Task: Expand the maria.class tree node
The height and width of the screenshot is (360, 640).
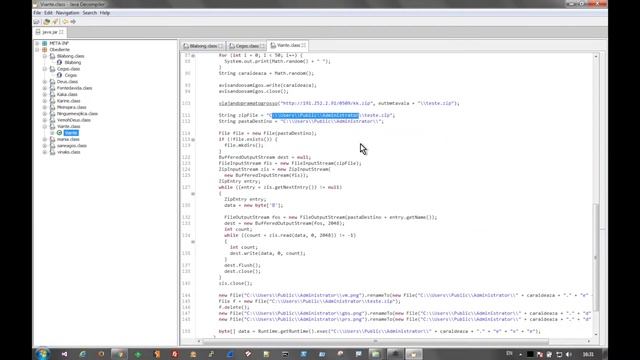Action: click(x=45, y=139)
